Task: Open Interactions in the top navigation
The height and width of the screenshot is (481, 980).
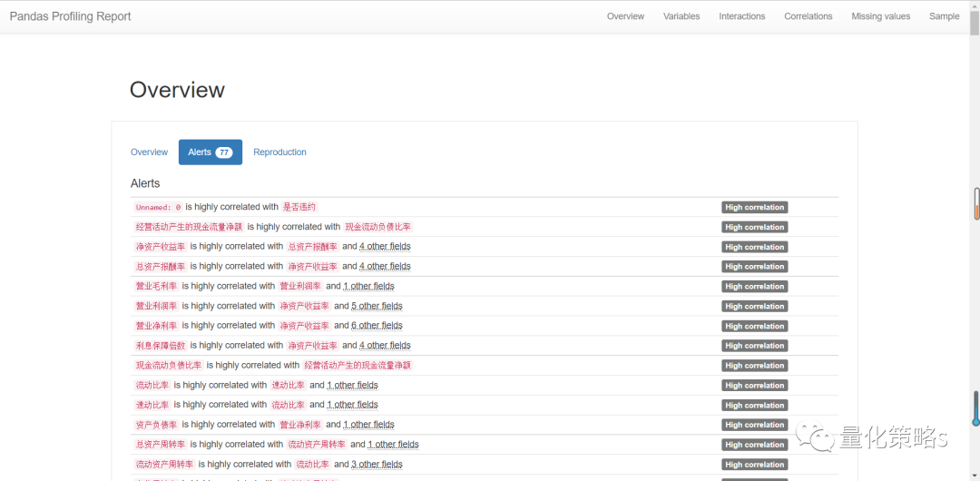Action: pyautogui.click(x=742, y=16)
